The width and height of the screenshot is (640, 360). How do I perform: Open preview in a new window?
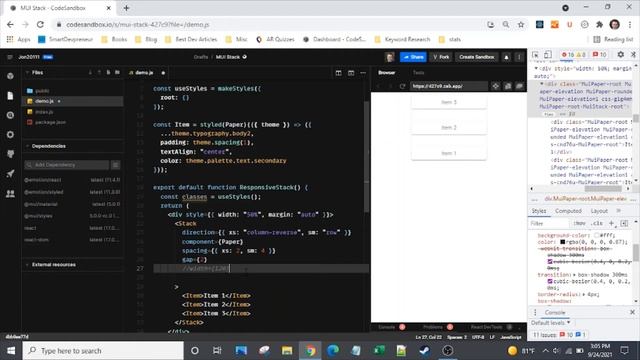point(508,86)
